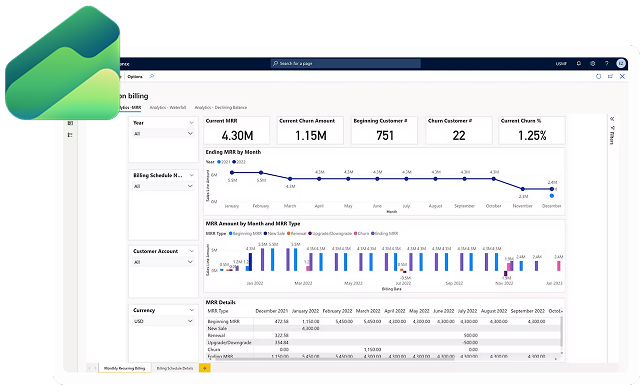The width and height of the screenshot is (640, 385).
Task: Collapse the Billing Schedule slicer chevron
Action: pyautogui.click(x=191, y=175)
